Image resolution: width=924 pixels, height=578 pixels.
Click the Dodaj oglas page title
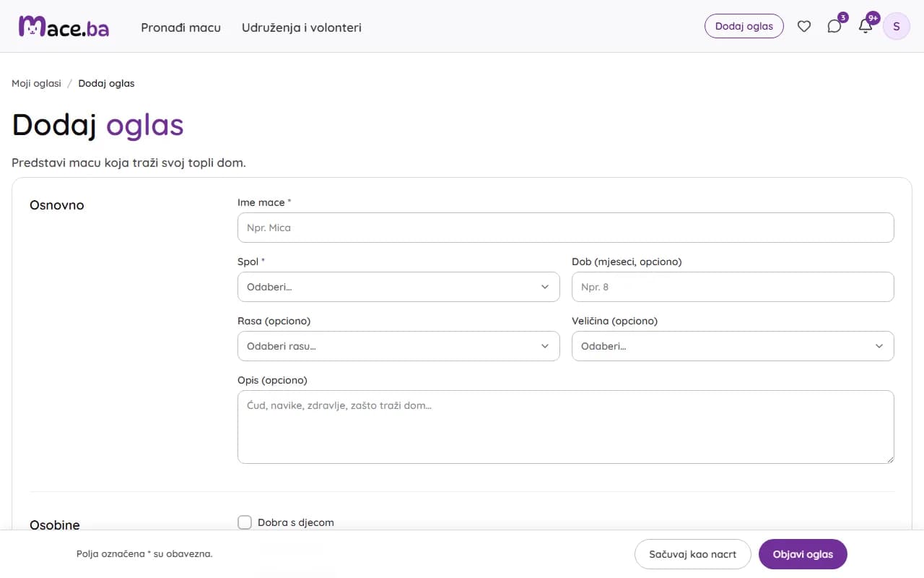tap(98, 125)
